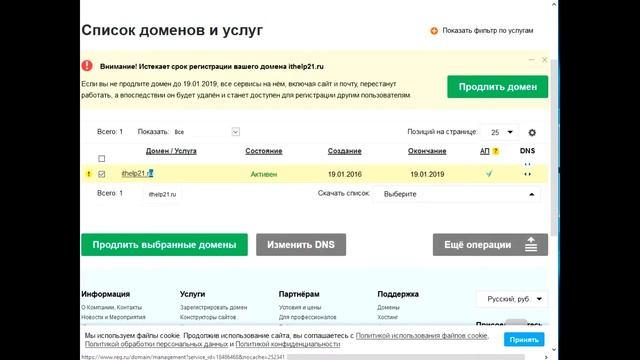Click the auto-renewal checkmark in ithelp21 row

pos(489,174)
